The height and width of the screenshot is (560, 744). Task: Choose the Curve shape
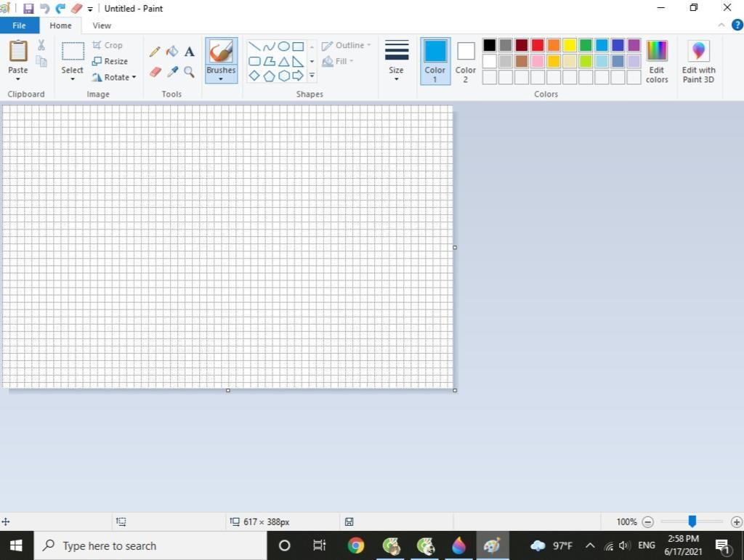(269, 46)
